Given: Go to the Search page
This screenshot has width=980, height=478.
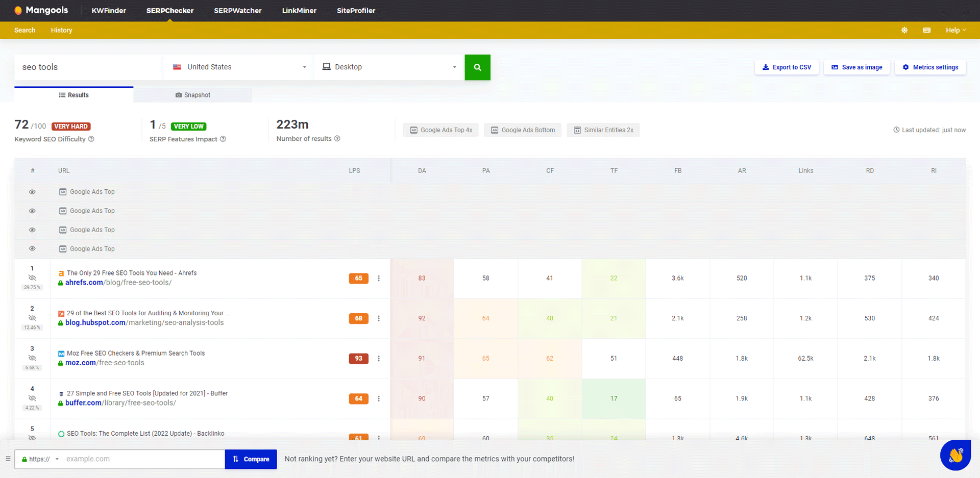Looking at the screenshot, I should click(x=24, y=30).
